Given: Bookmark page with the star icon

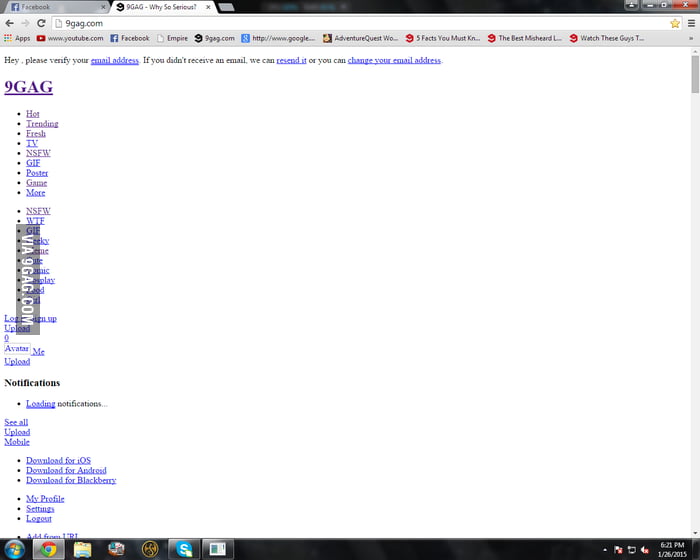Looking at the screenshot, I should pyautogui.click(x=675, y=23).
